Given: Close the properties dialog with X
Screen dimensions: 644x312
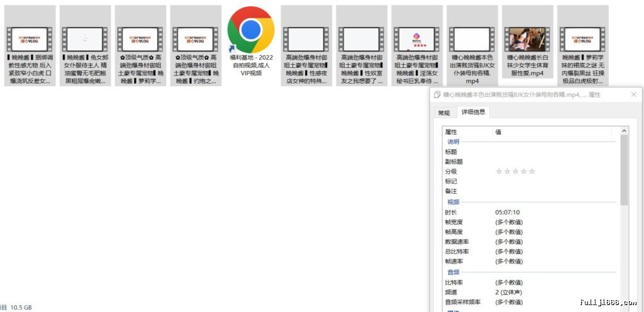Looking at the screenshot, I should (x=633, y=94).
